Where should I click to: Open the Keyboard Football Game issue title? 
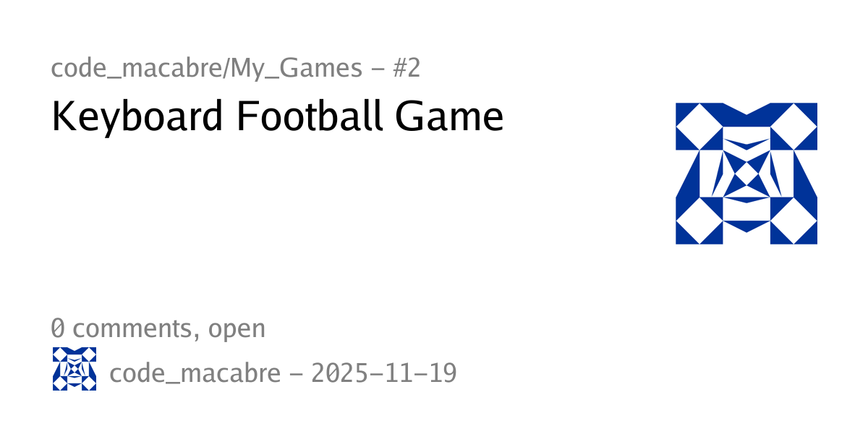(x=277, y=117)
